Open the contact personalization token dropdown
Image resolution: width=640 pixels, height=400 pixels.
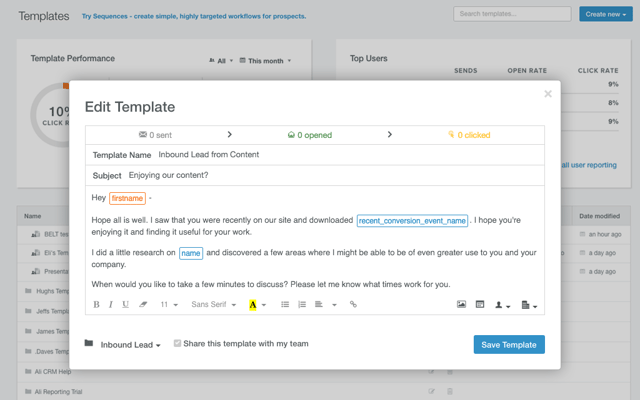point(502,305)
